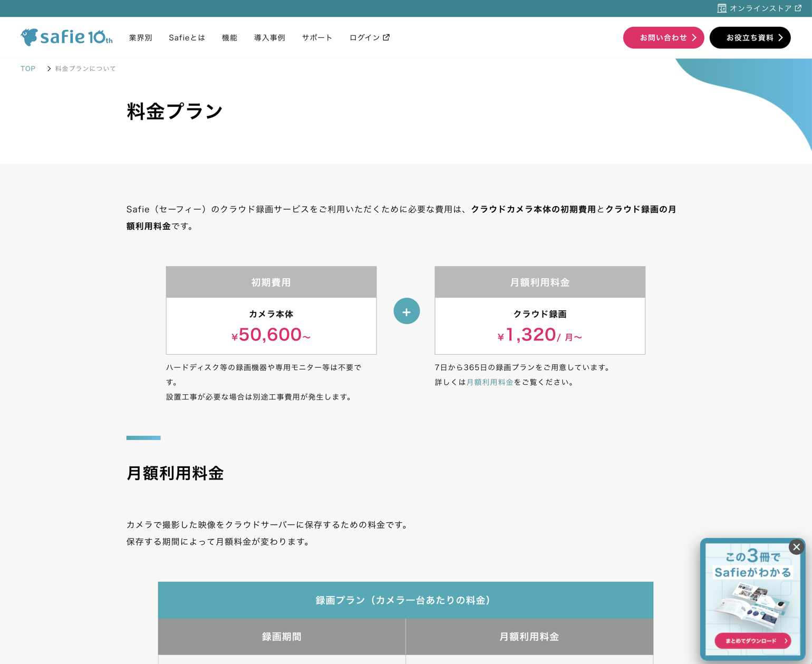Click the 録画プラン table title bar
Viewport: 812px width, 664px height.
pyautogui.click(x=405, y=600)
